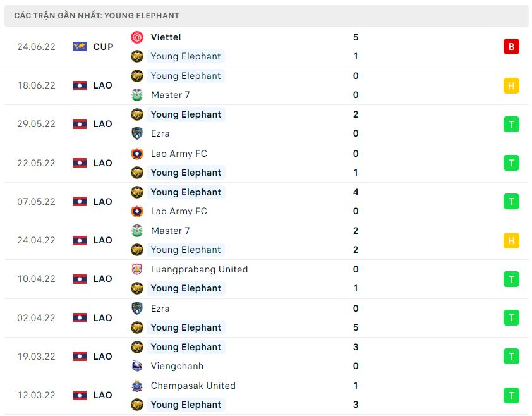Click the Viengchanh club logo

tap(137, 366)
